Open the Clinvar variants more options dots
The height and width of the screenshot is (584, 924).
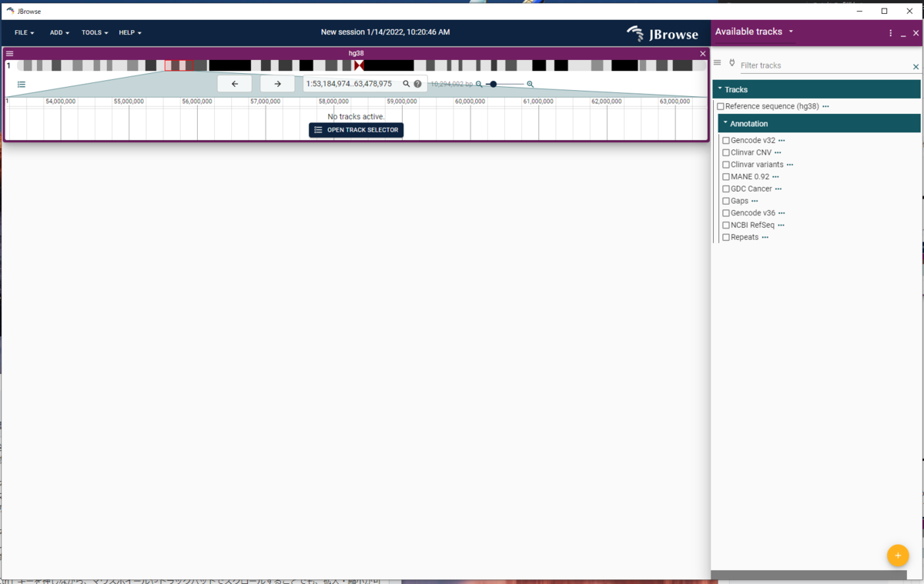(790, 165)
